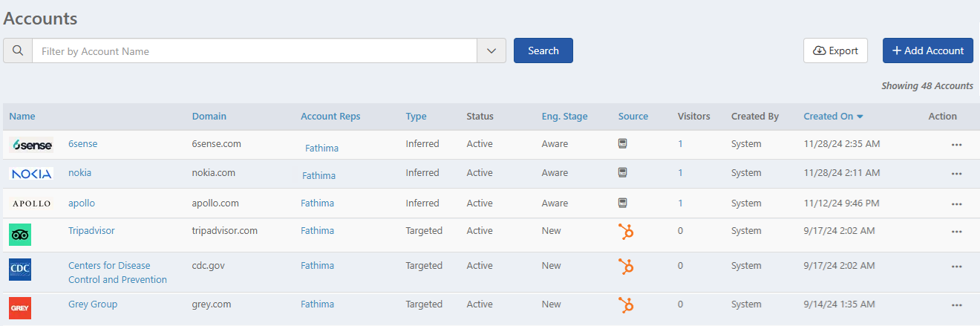Click the Tripadvisor owl logo
The height and width of the screenshot is (326, 980).
click(20, 235)
